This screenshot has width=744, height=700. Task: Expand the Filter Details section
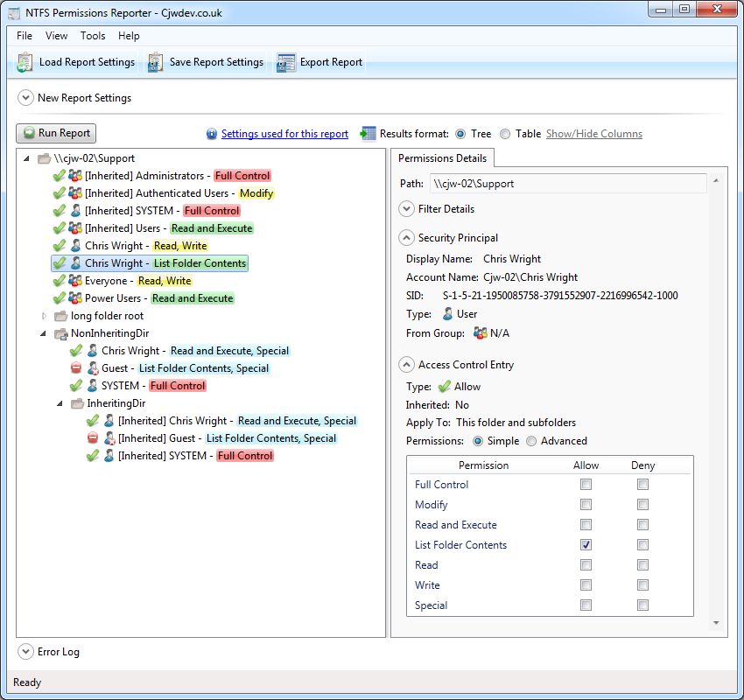click(406, 209)
